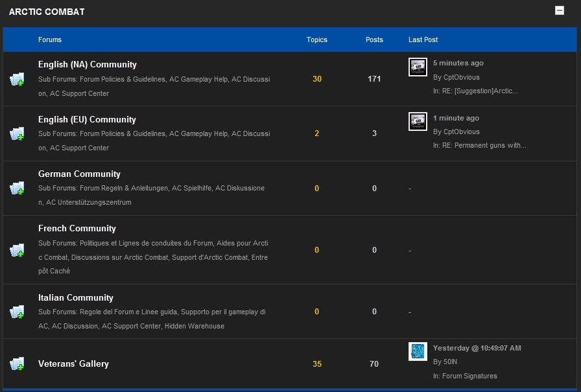The height and width of the screenshot is (392, 581).
Task: Open the Italian Hidden Warehouse sub forum
Action: [194, 326]
